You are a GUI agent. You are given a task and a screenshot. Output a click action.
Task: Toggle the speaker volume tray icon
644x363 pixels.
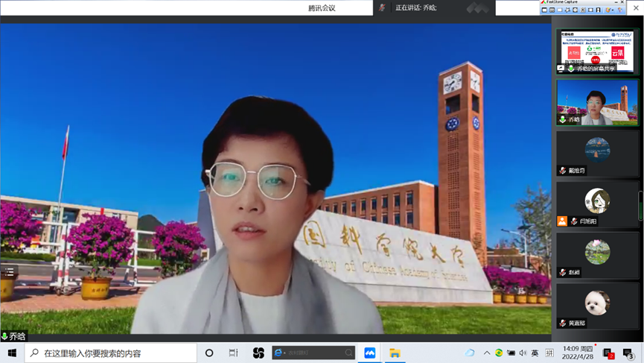click(523, 353)
